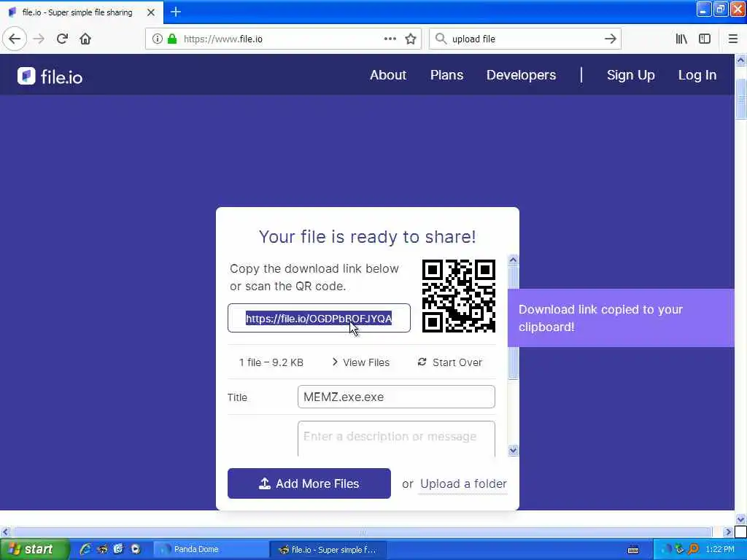The image size is (747, 560).
Task: Select the file.io browser tab
Action: click(x=81, y=12)
